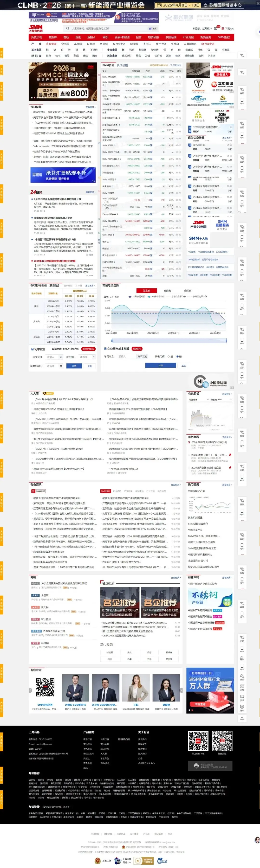Select the 行业动态 tab in 有色资讯

pos(117,491)
